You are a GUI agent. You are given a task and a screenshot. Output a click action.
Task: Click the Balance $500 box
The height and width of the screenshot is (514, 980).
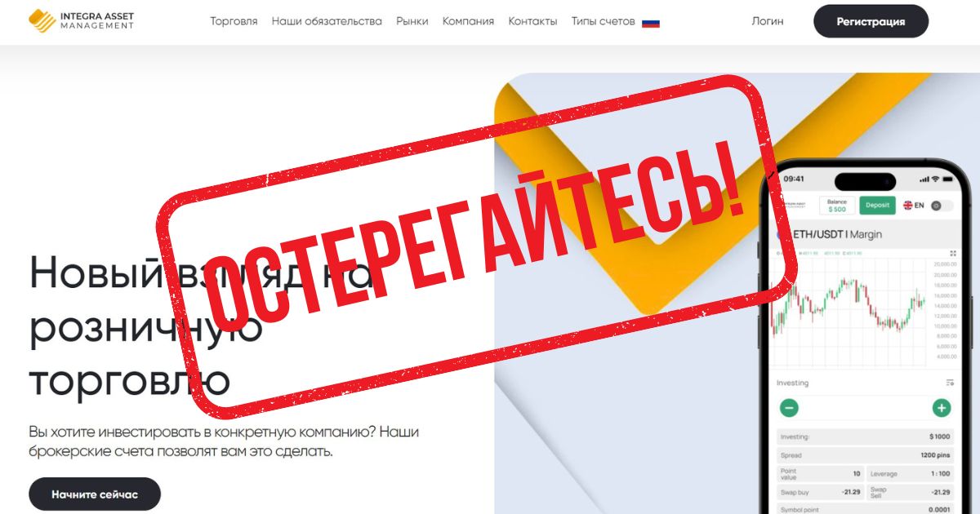point(837,205)
